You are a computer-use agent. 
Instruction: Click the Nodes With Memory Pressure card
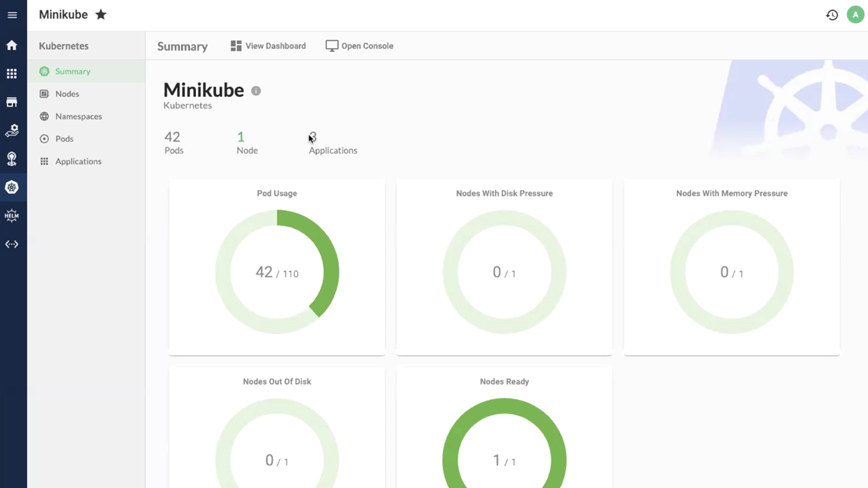(732, 267)
